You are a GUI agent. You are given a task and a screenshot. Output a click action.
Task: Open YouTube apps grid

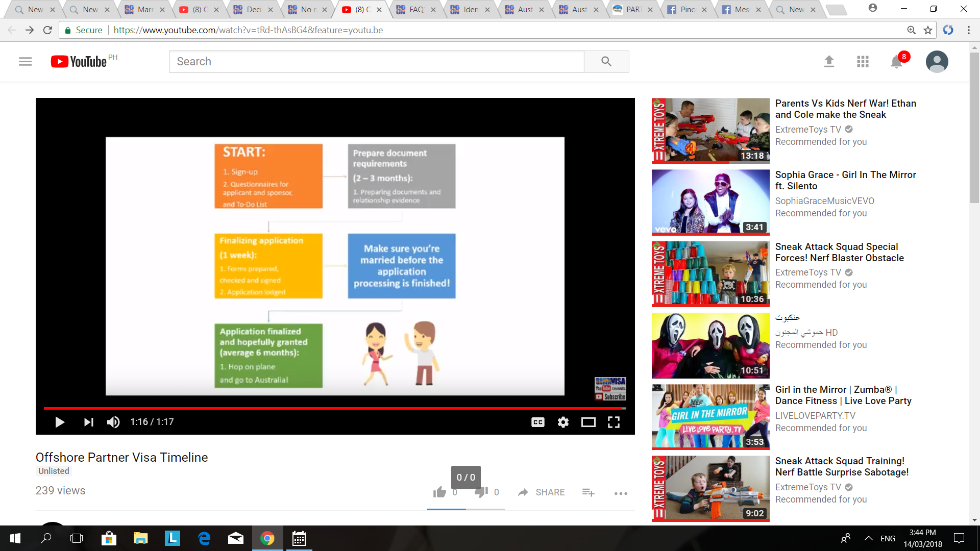(x=863, y=62)
